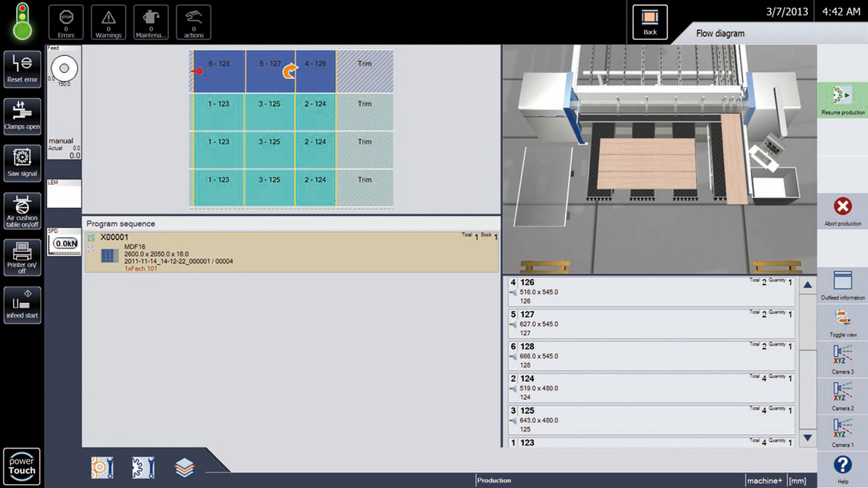Open the Warnings indicator

[108, 22]
